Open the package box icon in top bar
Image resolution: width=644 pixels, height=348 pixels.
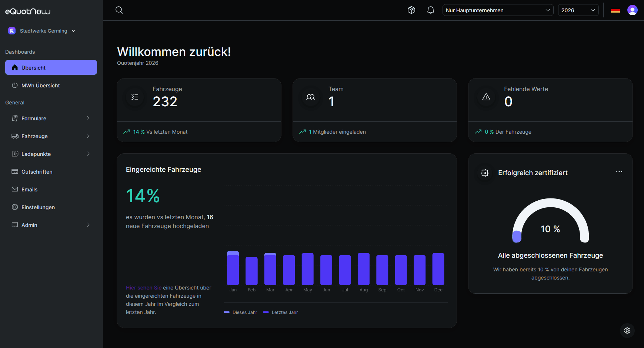coord(411,10)
